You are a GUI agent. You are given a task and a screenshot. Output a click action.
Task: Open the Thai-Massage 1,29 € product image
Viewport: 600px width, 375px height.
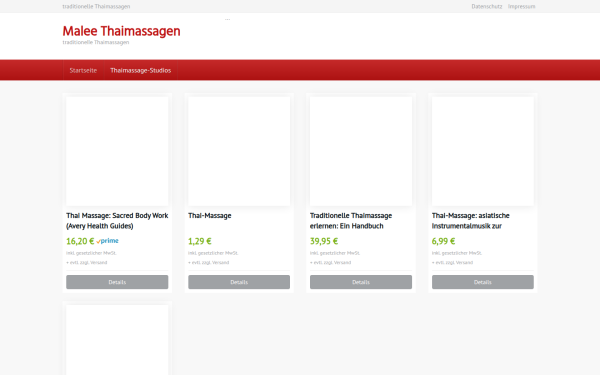coord(239,151)
